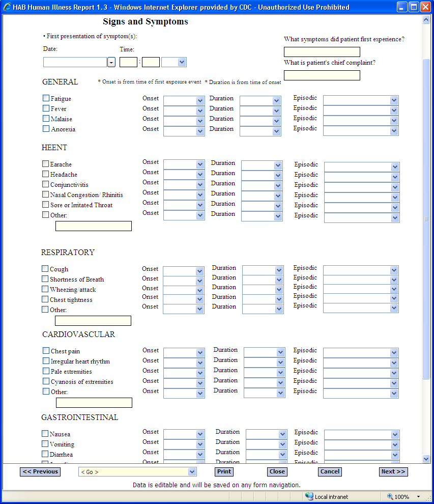Image resolution: width=434 pixels, height=504 pixels.
Task: Click the scrollbar down arrow
Action: (426, 459)
